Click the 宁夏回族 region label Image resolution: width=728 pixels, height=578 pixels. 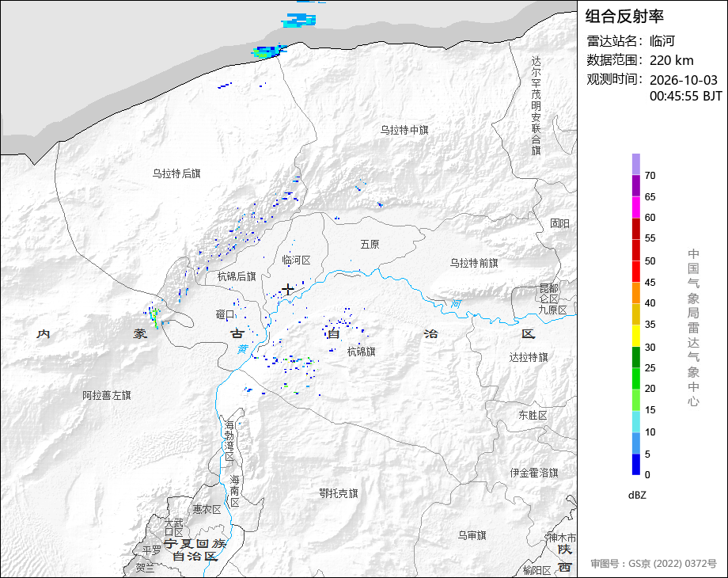195,544
